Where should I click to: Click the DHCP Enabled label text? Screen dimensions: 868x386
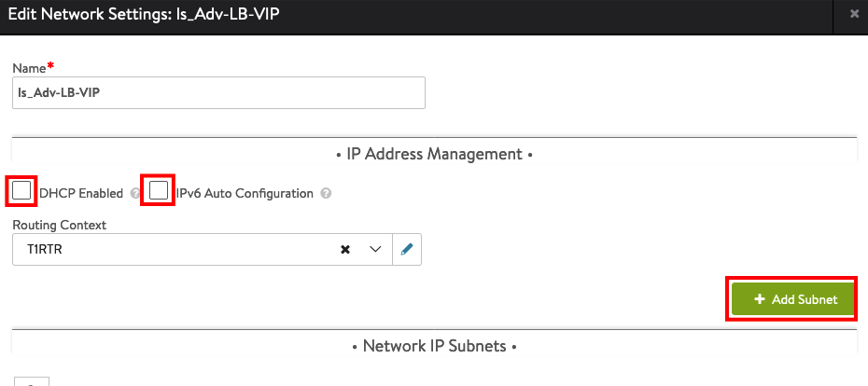81,194
